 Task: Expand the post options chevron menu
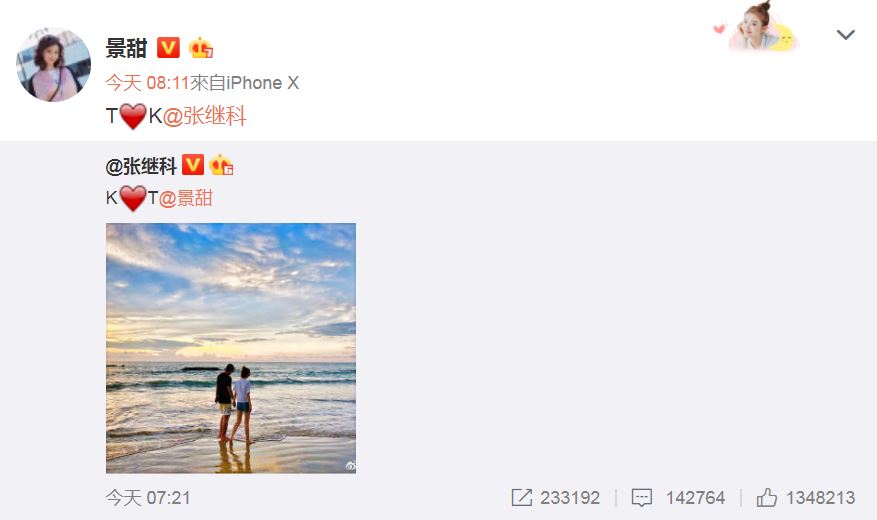pyautogui.click(x=845, y=35)
